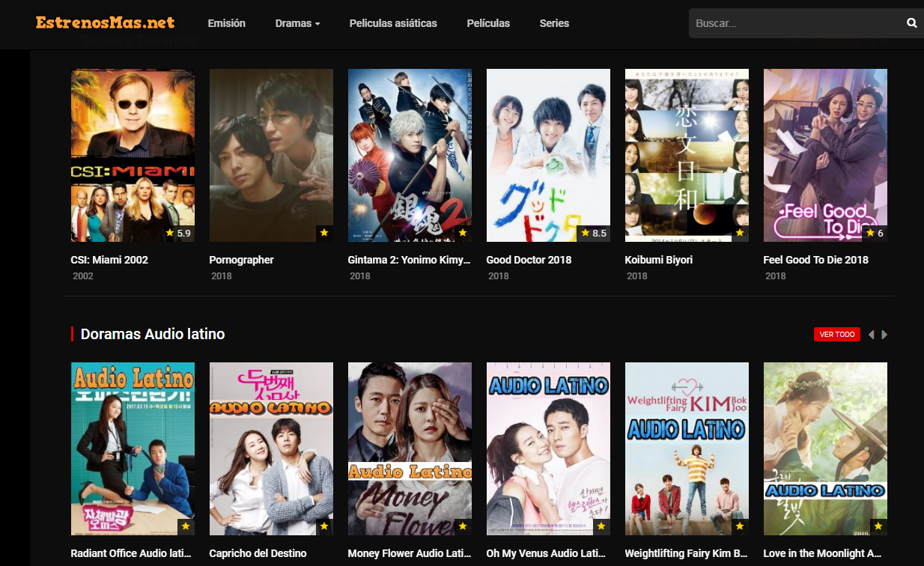Open the Oh My Venus Audio Lati... title link
Screen dimensions: 924x566
pyautogui.click(x=547, y=553)
